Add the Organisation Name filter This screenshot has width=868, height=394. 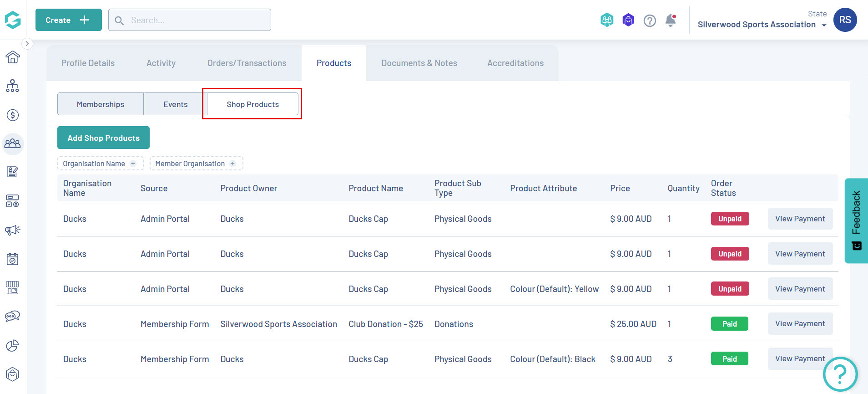point(100,164)
